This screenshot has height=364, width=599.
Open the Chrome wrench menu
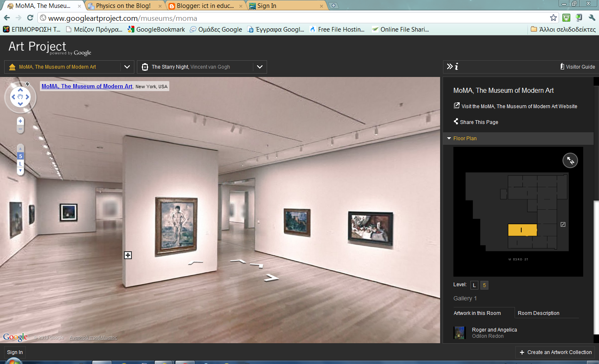point(592,17)
